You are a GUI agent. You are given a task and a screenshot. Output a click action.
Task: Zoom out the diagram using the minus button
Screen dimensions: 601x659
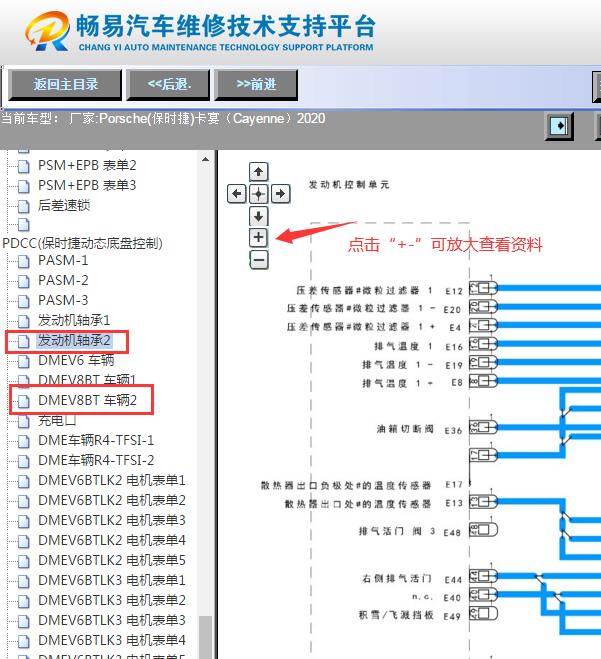(259, 260)
